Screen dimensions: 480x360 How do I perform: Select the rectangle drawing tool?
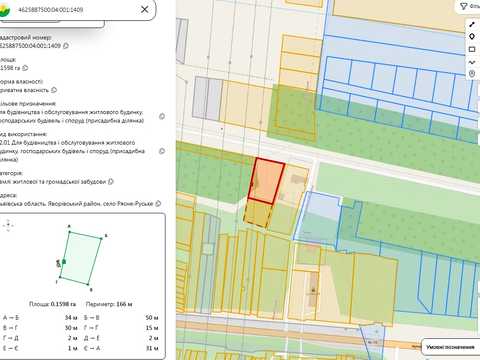(x=472, y=49)
